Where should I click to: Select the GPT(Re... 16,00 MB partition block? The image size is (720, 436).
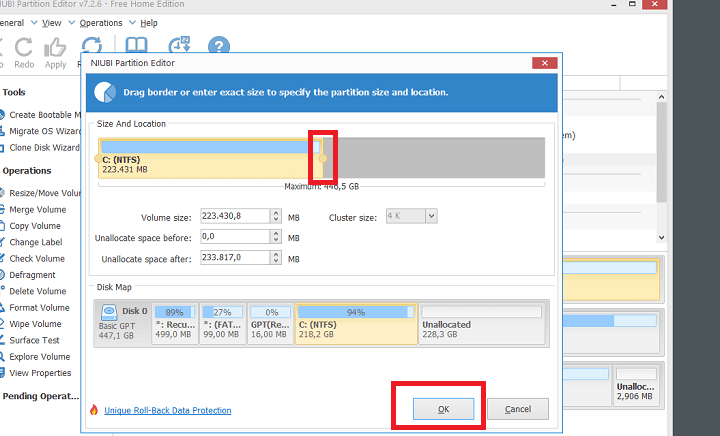(270, 323)
